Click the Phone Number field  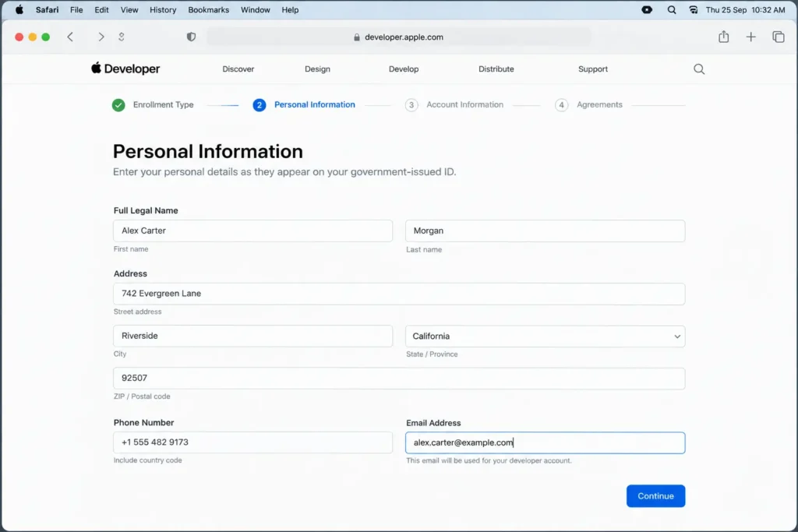253,442
